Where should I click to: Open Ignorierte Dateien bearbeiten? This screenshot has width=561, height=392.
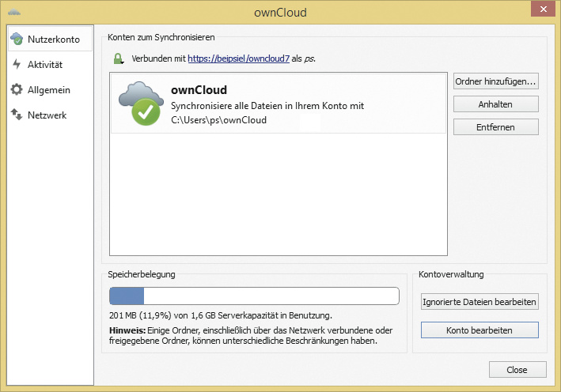[x=480, y=301]
